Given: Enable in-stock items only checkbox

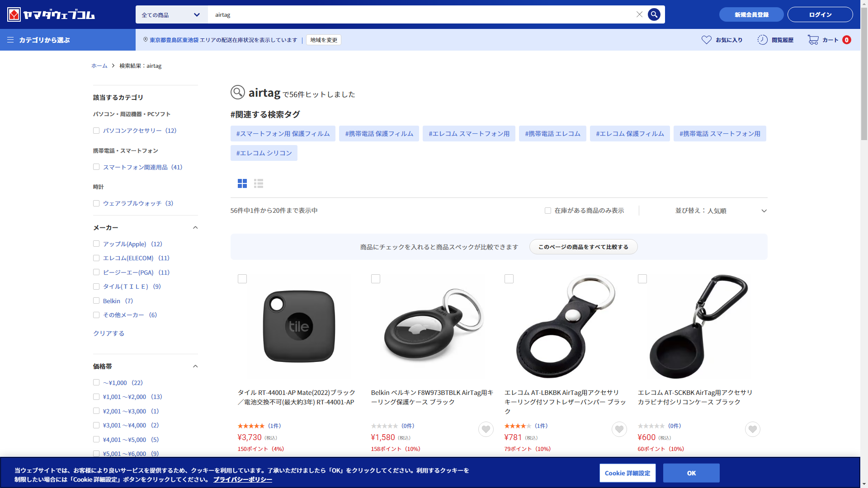Looking at the screenshot, I should 548,211.
